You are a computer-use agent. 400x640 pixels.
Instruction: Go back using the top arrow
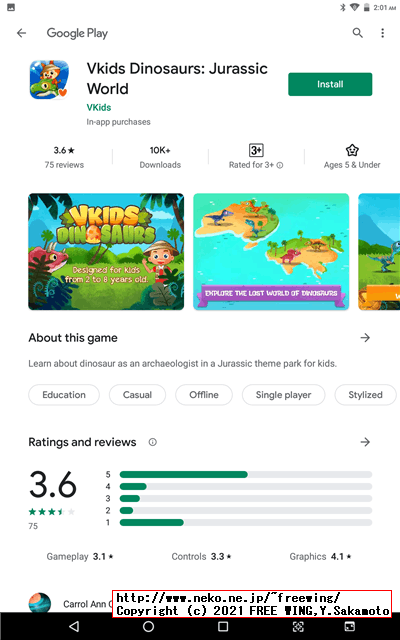[x=21, y=33]
